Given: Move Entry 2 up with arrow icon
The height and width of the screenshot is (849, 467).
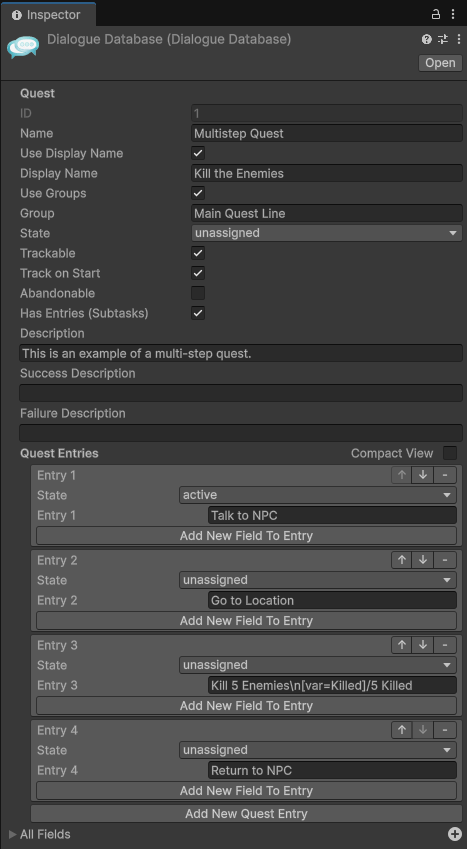Looking at the screenshot, I should pos(401,560).
